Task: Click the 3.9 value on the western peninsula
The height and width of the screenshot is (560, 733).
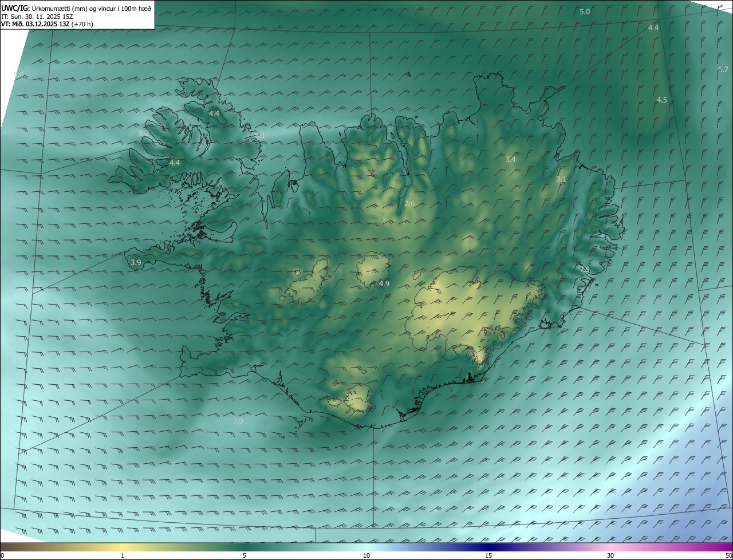Action: click(x=136, y=262)
